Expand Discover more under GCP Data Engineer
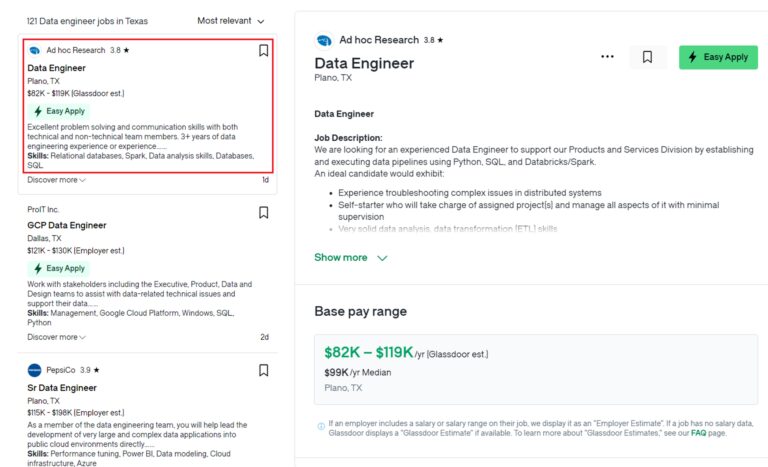Image resolution: width=768 pixels, height=467 pixels. click(x=56, y=337)
